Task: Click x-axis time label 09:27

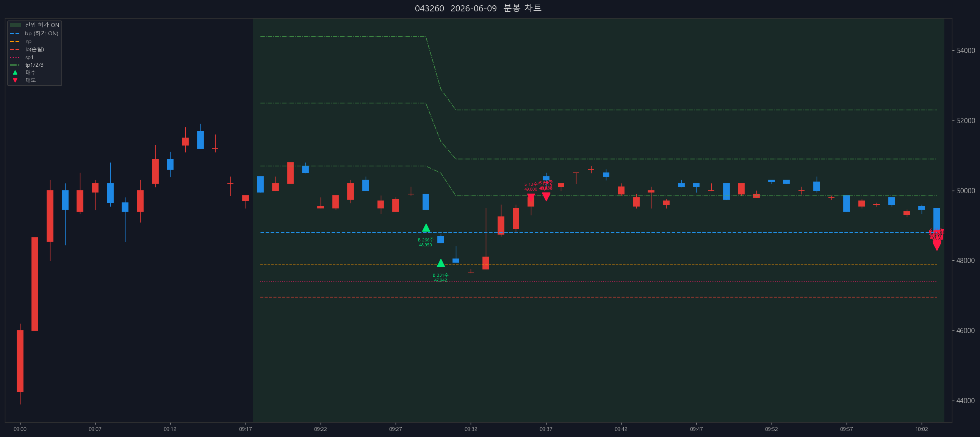Action: point(395,429)
